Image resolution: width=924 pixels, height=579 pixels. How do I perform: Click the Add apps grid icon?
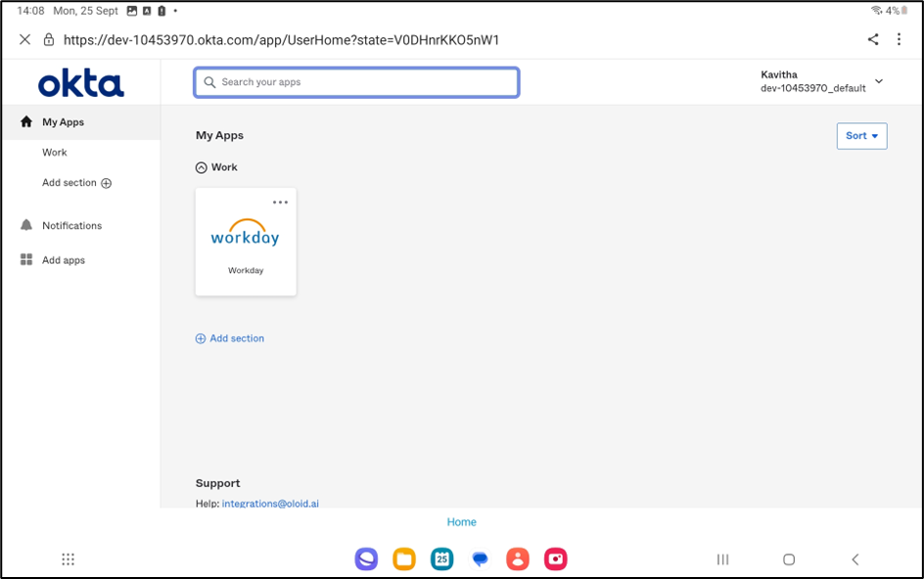click(26, 260)
